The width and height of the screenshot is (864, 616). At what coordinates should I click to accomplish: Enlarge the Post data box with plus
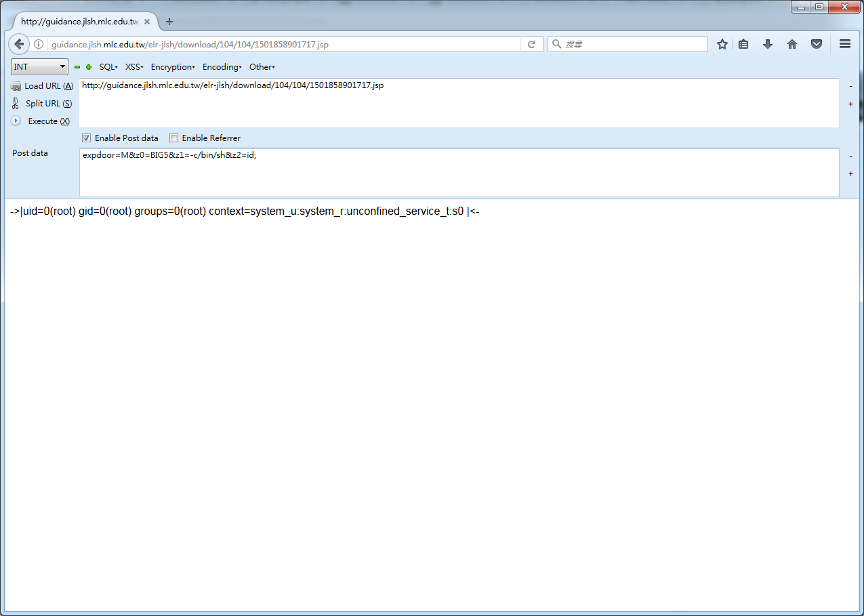coord(850,174)
